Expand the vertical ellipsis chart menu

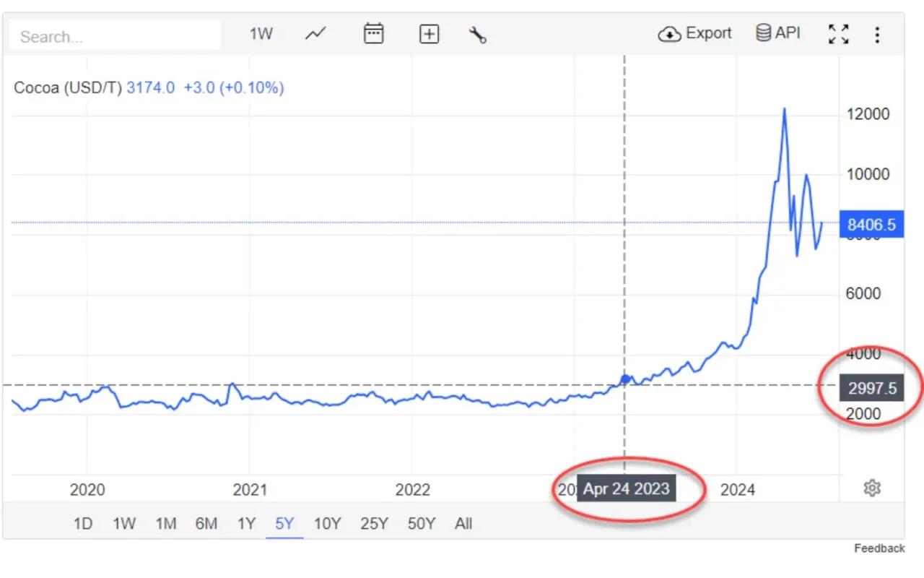tap(877, 33)
